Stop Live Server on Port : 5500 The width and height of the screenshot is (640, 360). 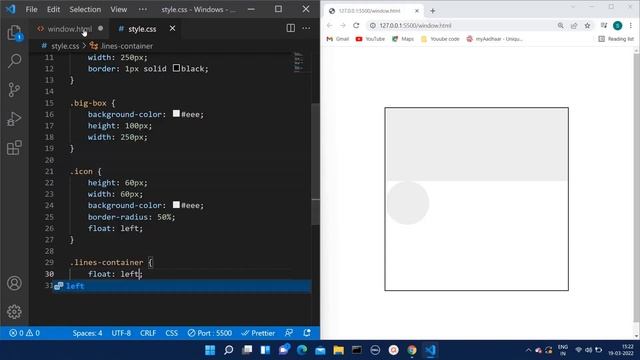pyautogui.click(x=210, y=333)
